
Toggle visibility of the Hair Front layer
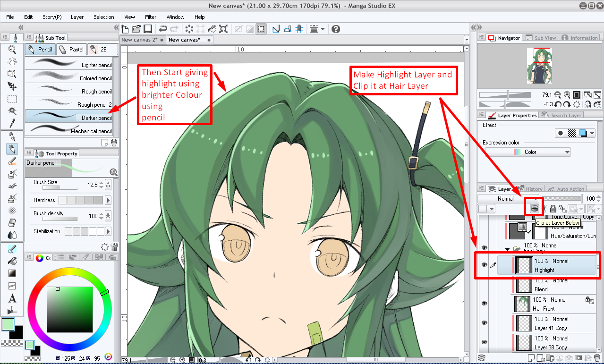click(x=485, y=303)
